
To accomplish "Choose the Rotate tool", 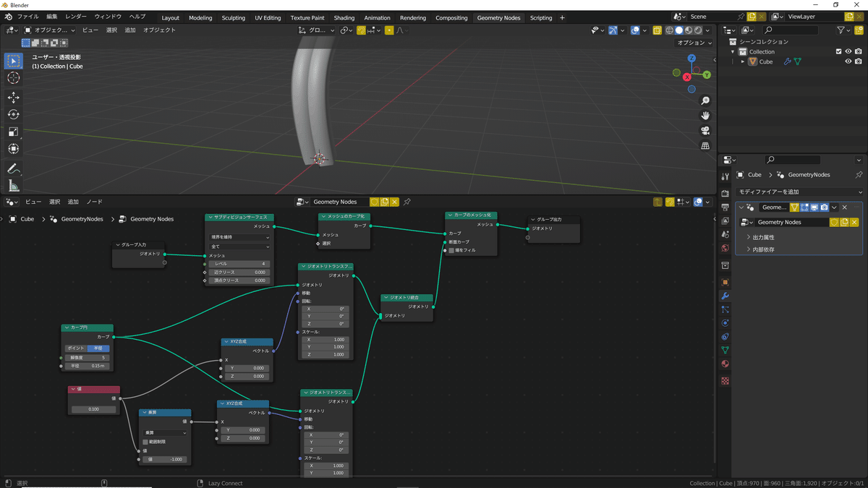I will (13, 114).
